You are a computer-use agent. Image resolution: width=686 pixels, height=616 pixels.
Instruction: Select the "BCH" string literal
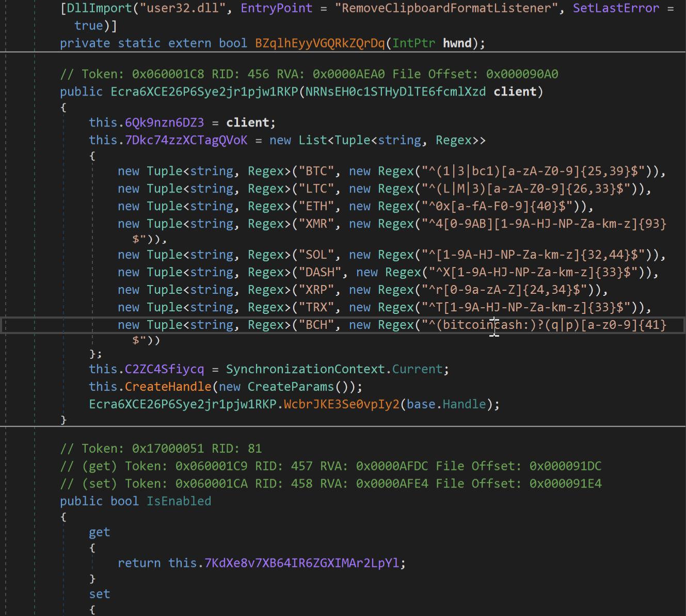(x=316, y=325)
